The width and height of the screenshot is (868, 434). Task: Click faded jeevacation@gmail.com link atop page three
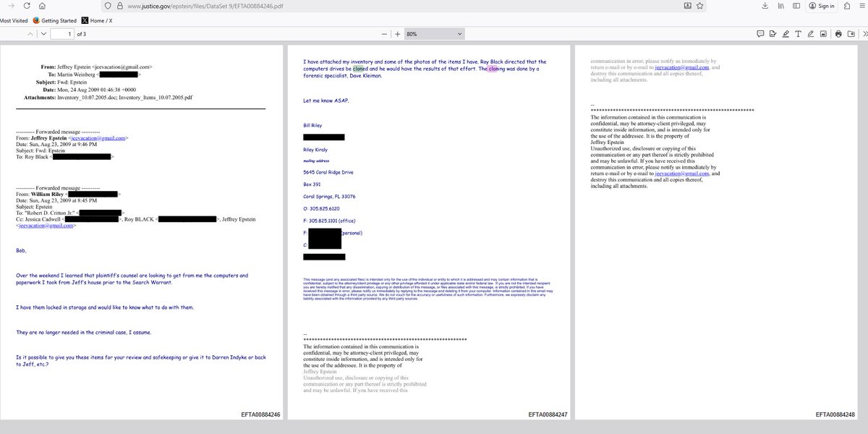click(x=682, y=67)
